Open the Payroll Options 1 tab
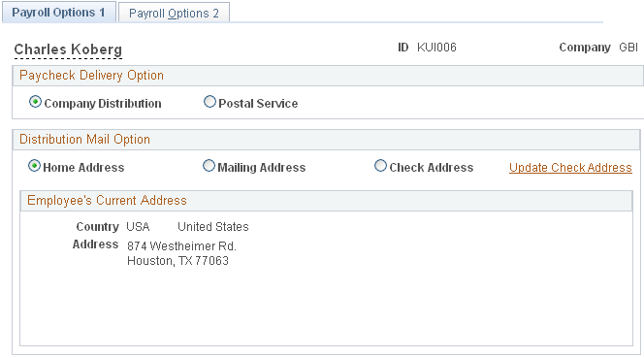This screenshot has height=358, width=644. [59, 12]
